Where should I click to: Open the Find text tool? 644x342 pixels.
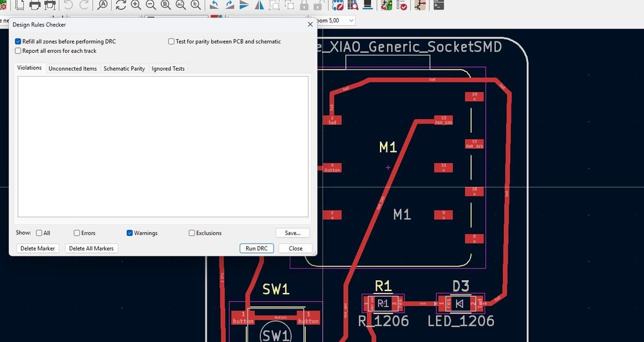click(102, 5)
